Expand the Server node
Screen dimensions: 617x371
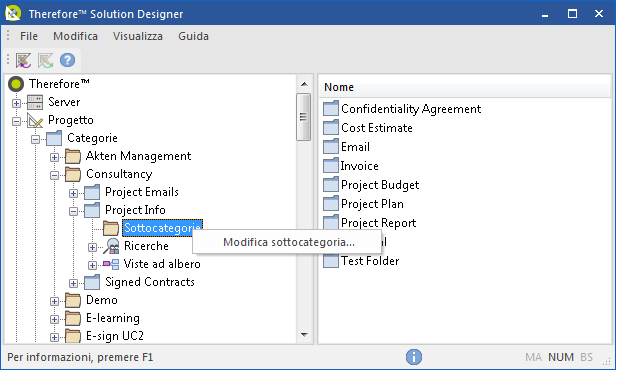[x=16, y=103]
